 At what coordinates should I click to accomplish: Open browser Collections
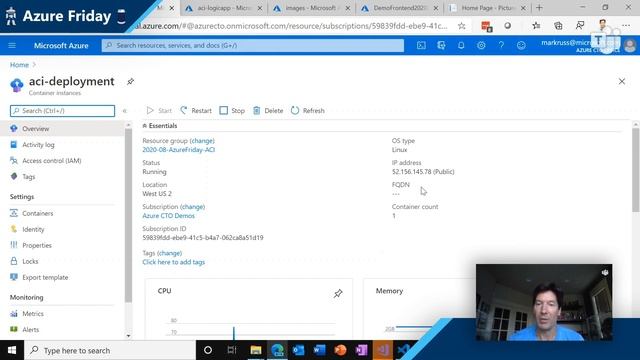point(558,26)
